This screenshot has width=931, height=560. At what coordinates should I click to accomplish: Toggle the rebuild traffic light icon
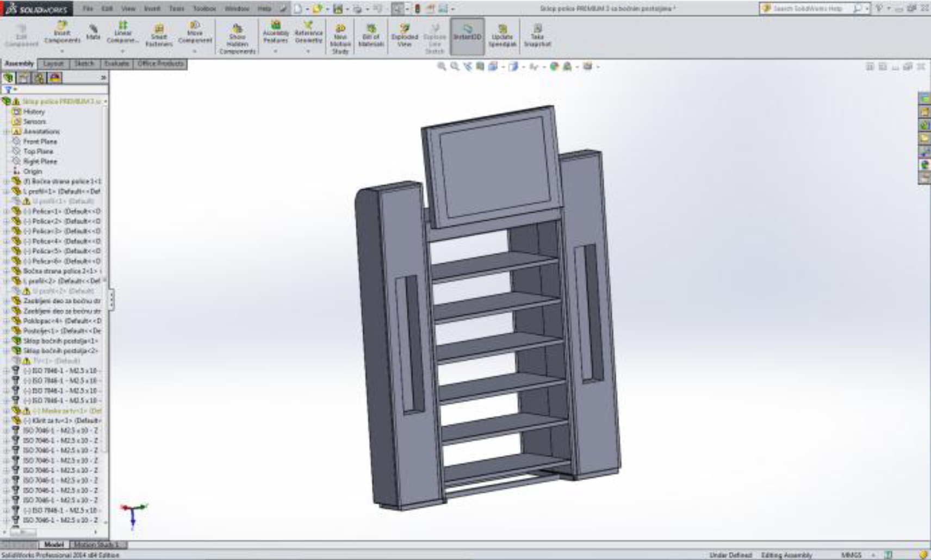click(418, 9)
